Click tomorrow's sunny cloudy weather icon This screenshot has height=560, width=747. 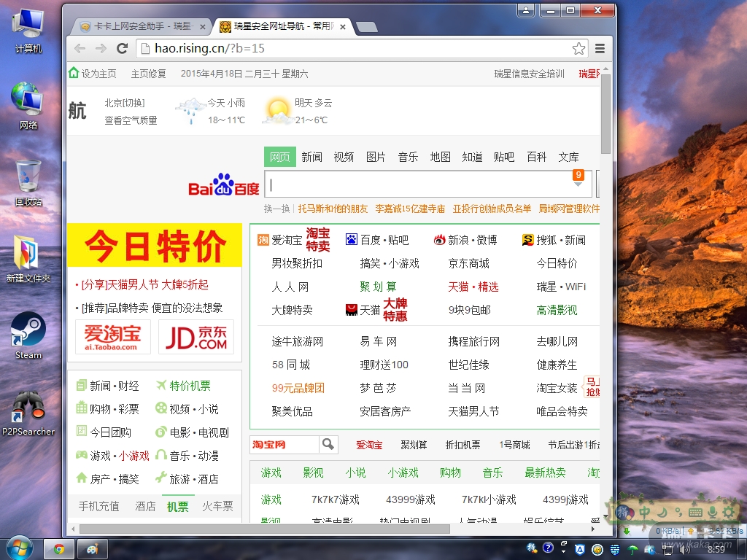click(276, 111)
